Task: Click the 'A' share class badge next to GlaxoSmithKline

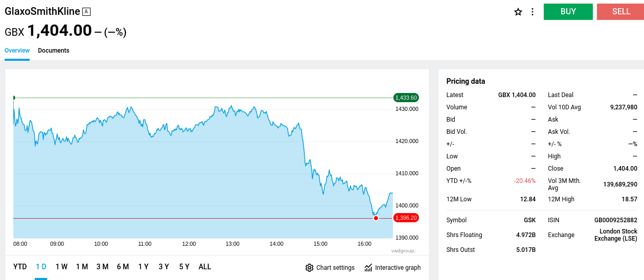Action: coord(86,12)
